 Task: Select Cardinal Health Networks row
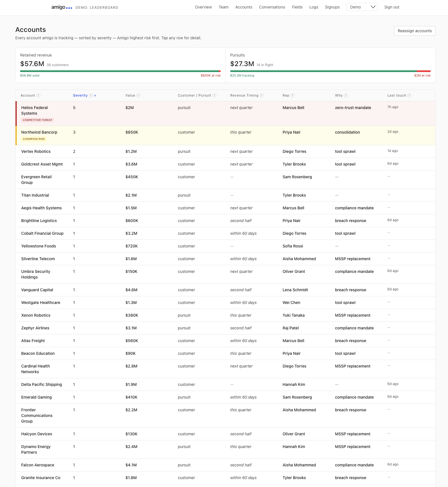coord(225,369)
